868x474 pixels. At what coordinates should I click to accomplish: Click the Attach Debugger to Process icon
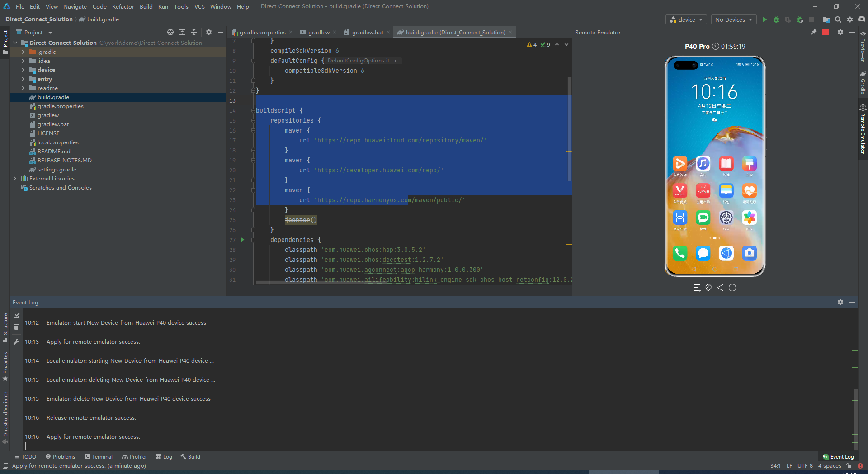pyautogui.click(x=800, y=19)
